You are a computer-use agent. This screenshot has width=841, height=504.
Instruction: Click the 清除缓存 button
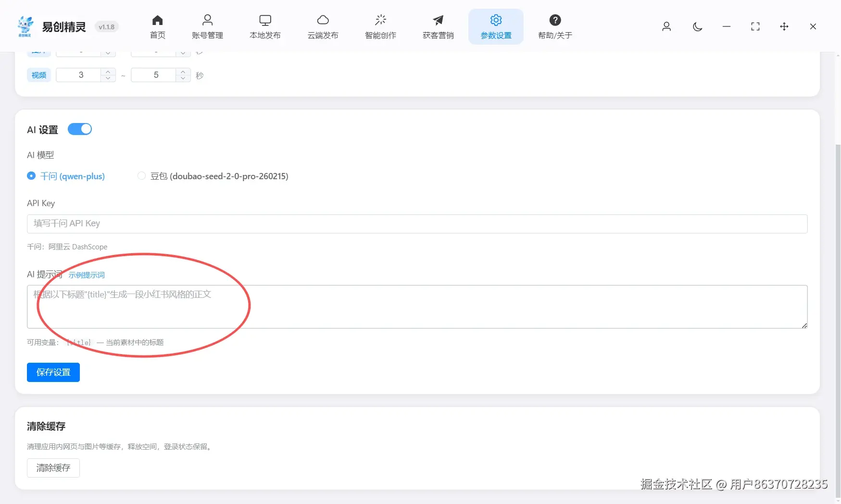[x=53, y=468]
